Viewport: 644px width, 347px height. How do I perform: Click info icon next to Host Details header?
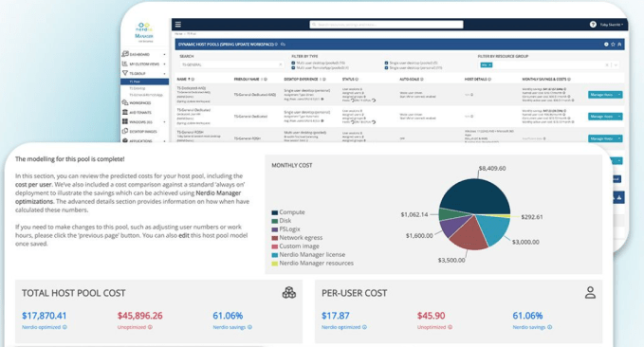click(489, 79)
